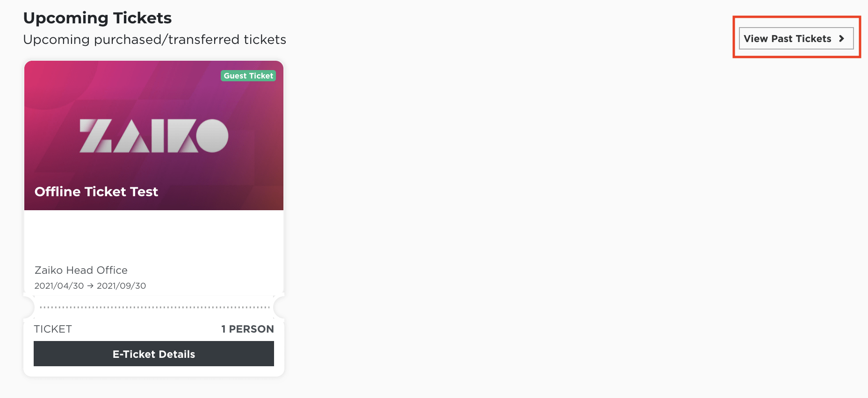868x398 pixels.
Task: Click the Zaiko Head Office venue text
Action: click(81, 270)
